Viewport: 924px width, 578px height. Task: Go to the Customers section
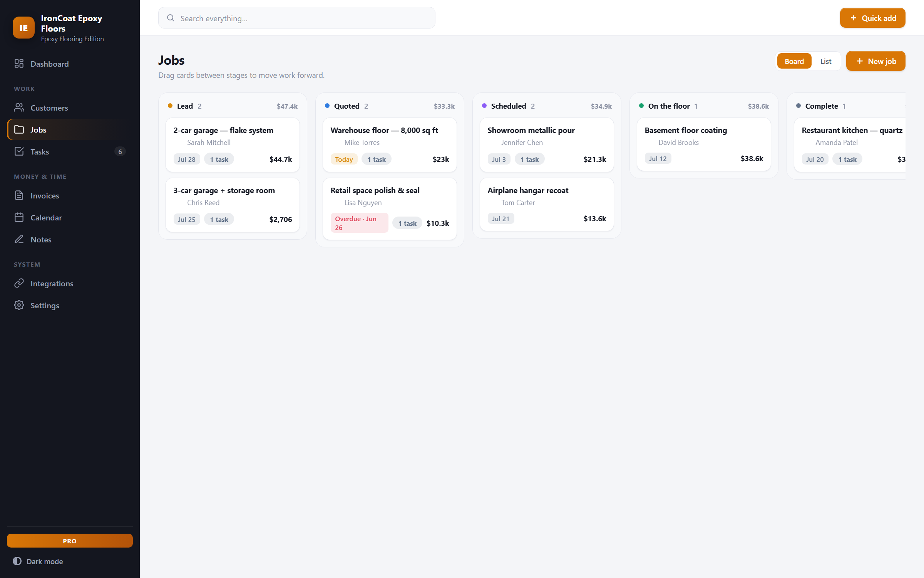click(70, 108)
